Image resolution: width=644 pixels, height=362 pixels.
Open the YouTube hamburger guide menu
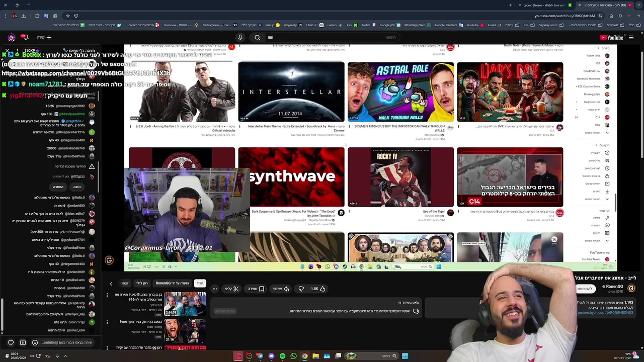click(x=631, y=37)
